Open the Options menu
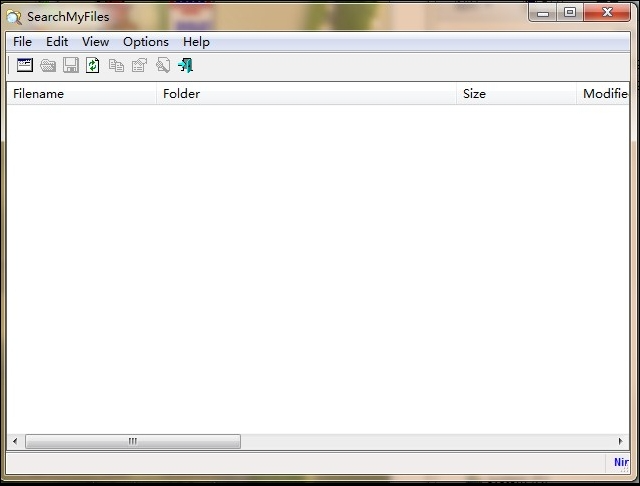This screenshot has width=640, height=486. coord(146,42)
